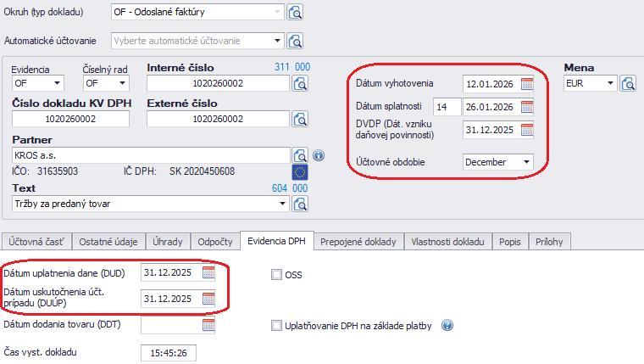Click EU flag icon next to IČ DPH
Viewport: 644px width, 364px height.
300,172
